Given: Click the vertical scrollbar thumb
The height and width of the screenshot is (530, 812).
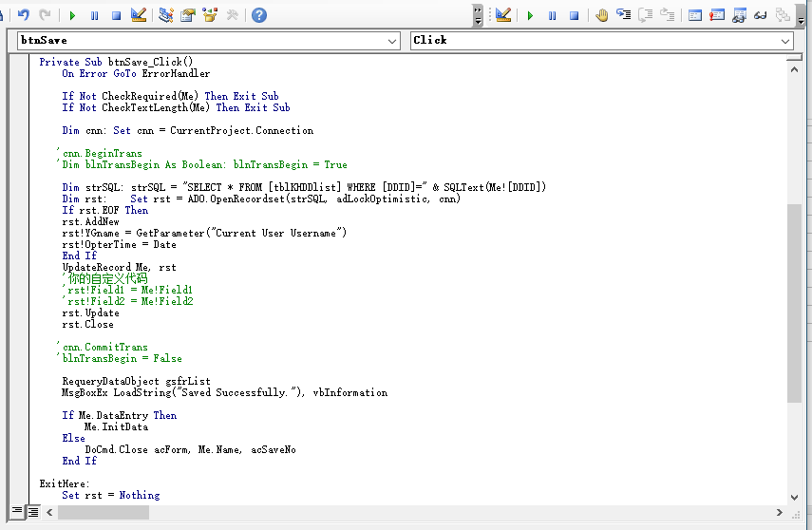Looking at the screenshot, I should 794,303.
